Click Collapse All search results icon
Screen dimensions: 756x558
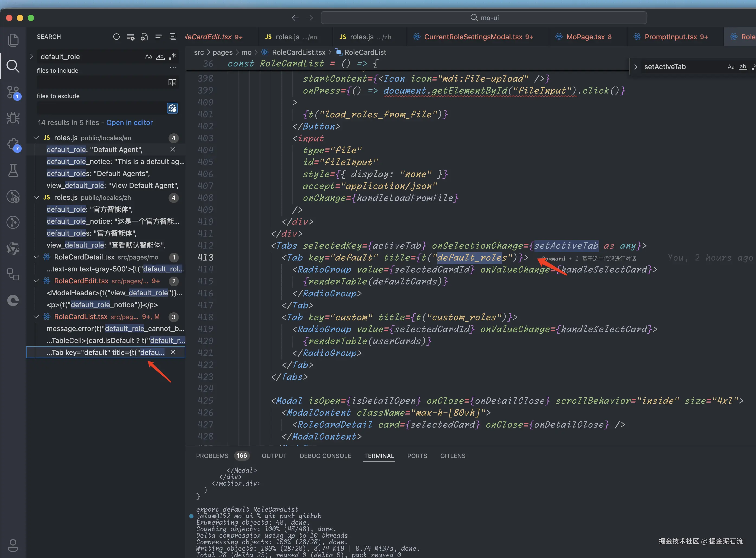(173, 37)
